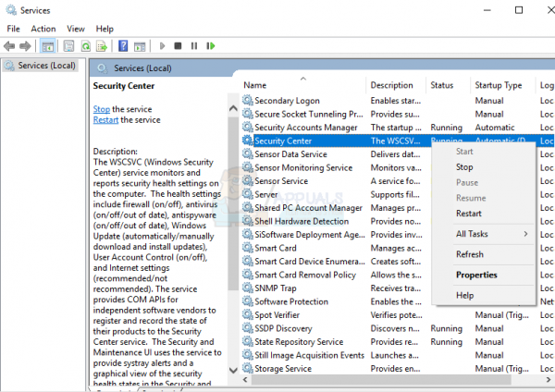Toggle the Show/Hide Action Pane icon
Viewport: 555px width, 392px height.
[140, 46]
